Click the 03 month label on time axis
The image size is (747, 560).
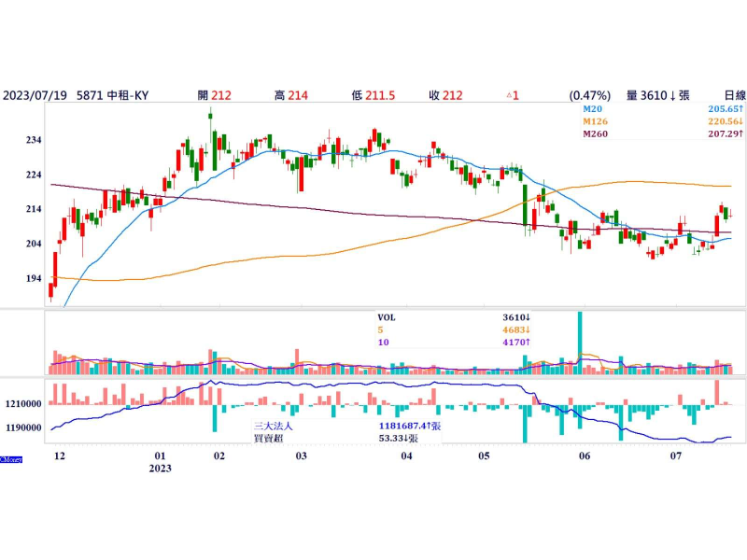click(x=301, y=456)
